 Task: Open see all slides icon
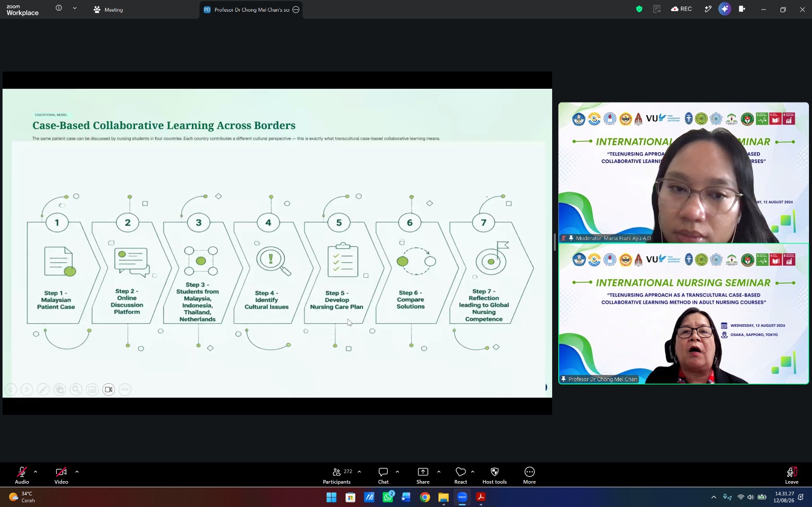tap(59, 389)
